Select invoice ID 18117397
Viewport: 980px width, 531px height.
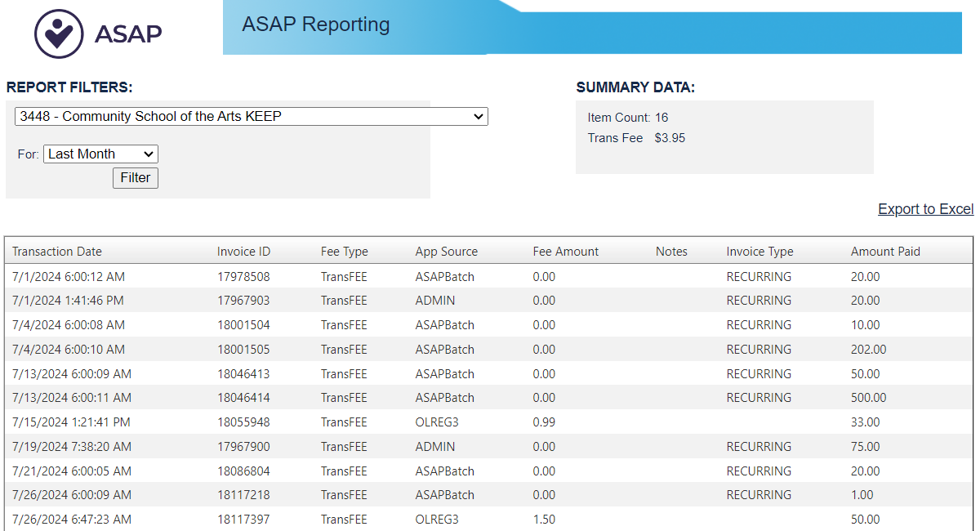(243, 520)
